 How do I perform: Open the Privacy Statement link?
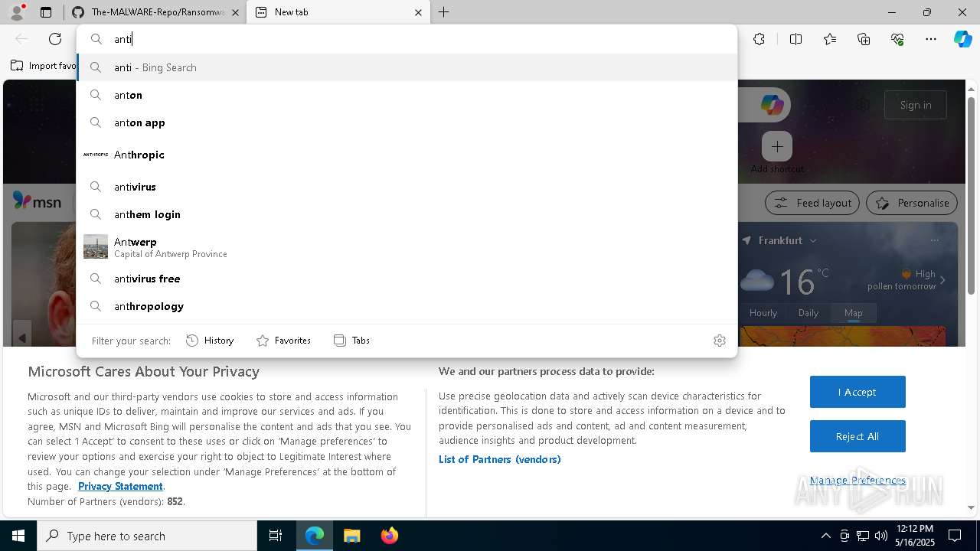120,486
